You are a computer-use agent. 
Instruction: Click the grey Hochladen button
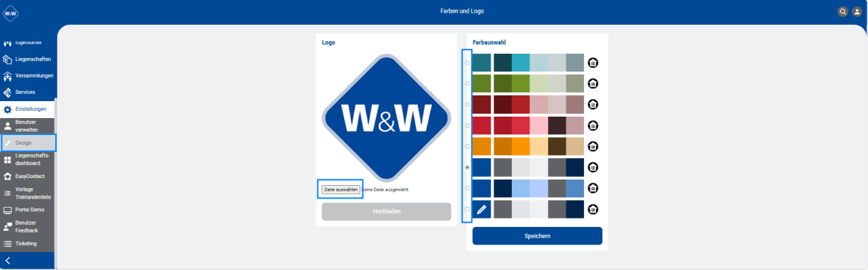point(386,212)
